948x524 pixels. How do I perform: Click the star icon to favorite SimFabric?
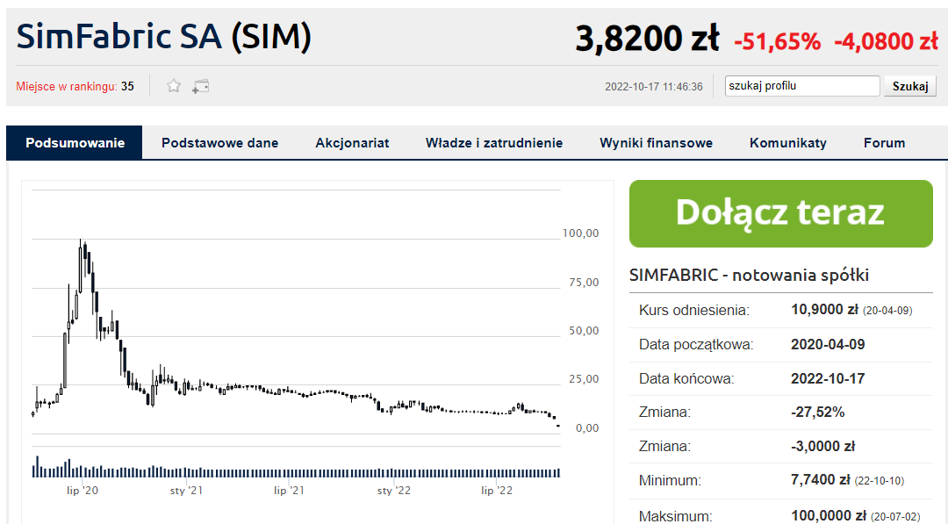click(x=173, y=86)
